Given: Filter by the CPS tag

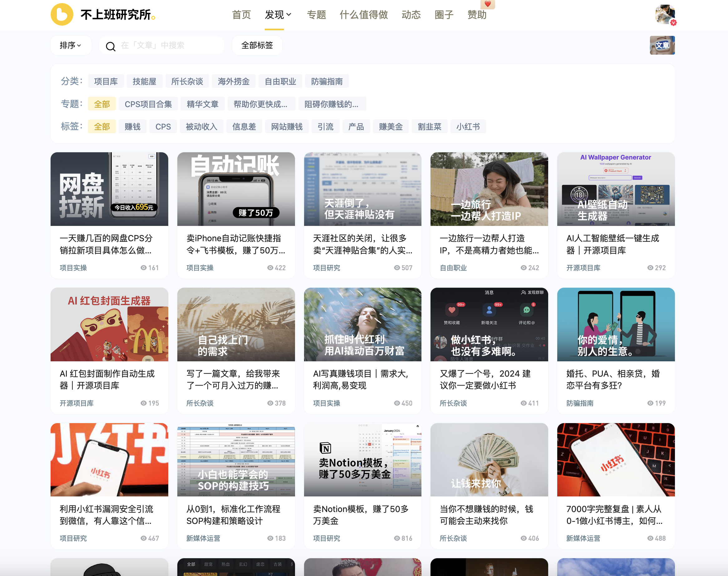Looking at the screenshot, I should 163,126.
